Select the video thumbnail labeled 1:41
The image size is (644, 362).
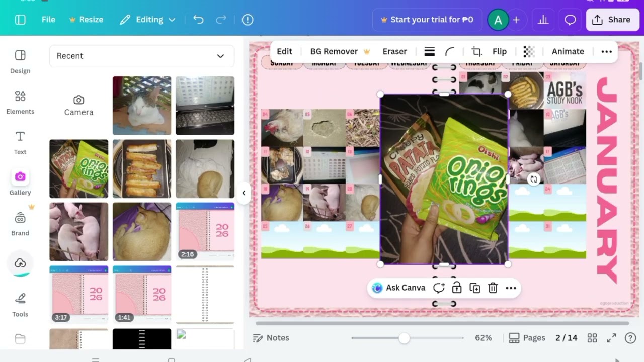pyautogui.click(x=142, y=295)
